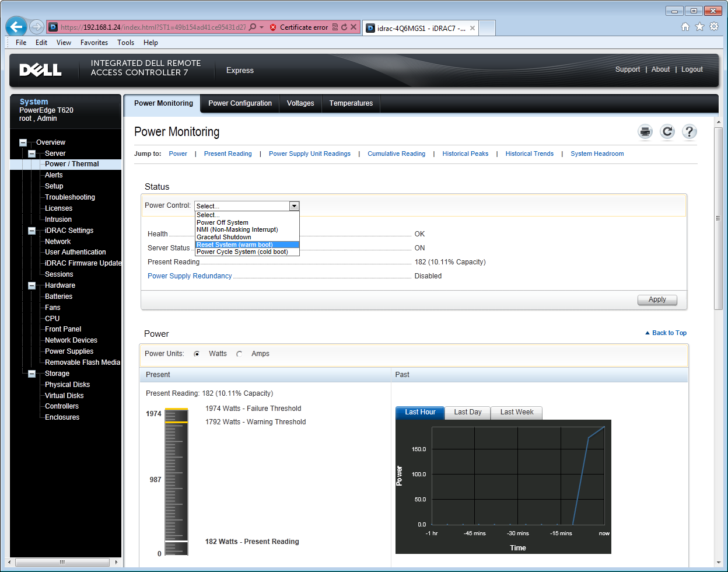This screenshot has width=728, height=572.
Task: Switch to Power Configuration tab
Action: pyautogui.click(x=240, y=103)
